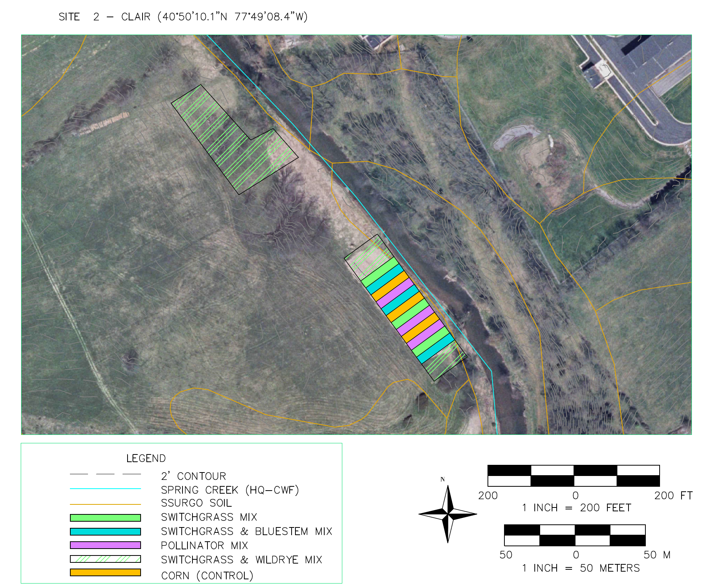
Task: Click the site title 'SITE 2 – CLAIR'
Action: pos(104,17)
